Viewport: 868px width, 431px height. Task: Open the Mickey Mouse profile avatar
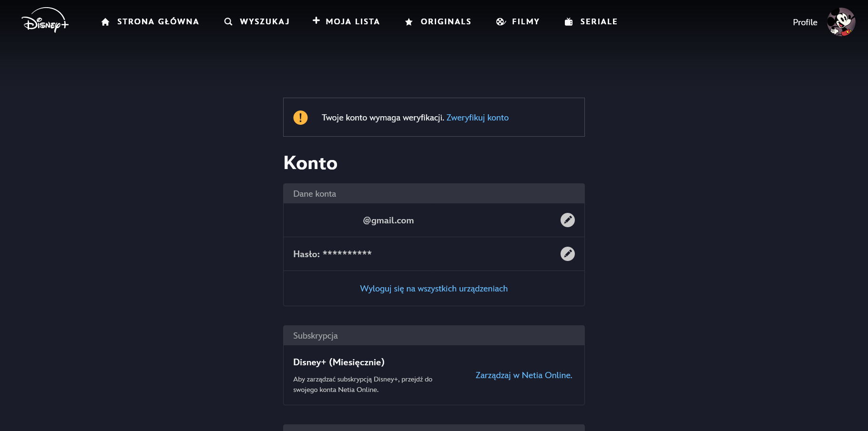tap(841, 22)
